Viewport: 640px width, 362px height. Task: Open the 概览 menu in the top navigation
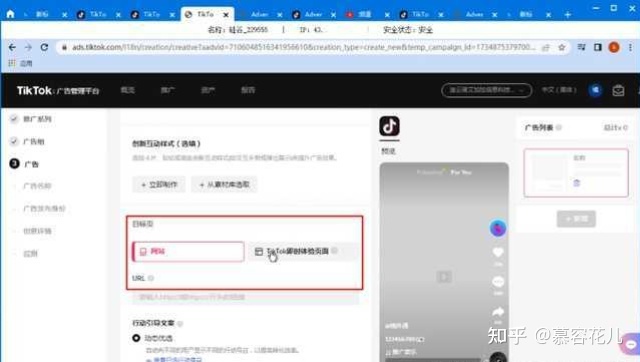[x=128, y=90]
